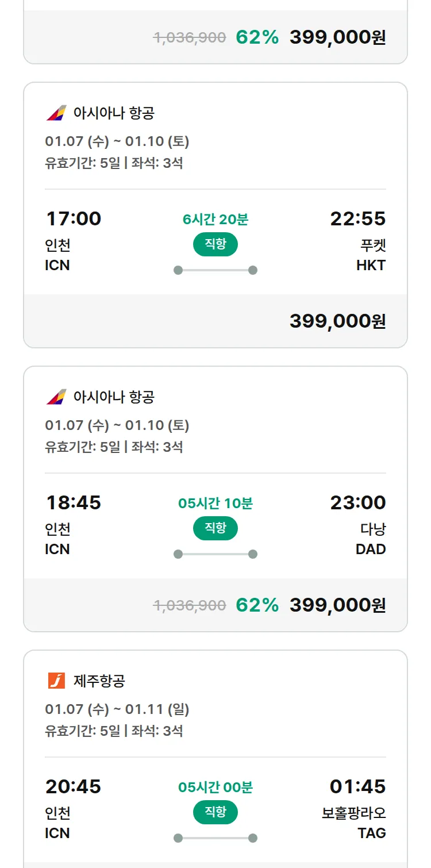The height and width of the screenshot is (868, 431).
Task: Click the 17:00 Incheon departure time
Action: tap(74, 219)
